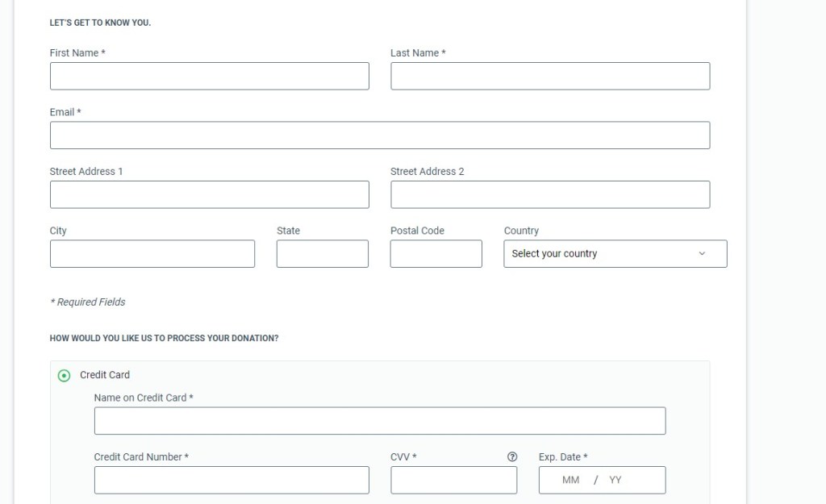The image size is (826, 504).
Task: Click the Name on Credit Card field
Action: (379, 421)
